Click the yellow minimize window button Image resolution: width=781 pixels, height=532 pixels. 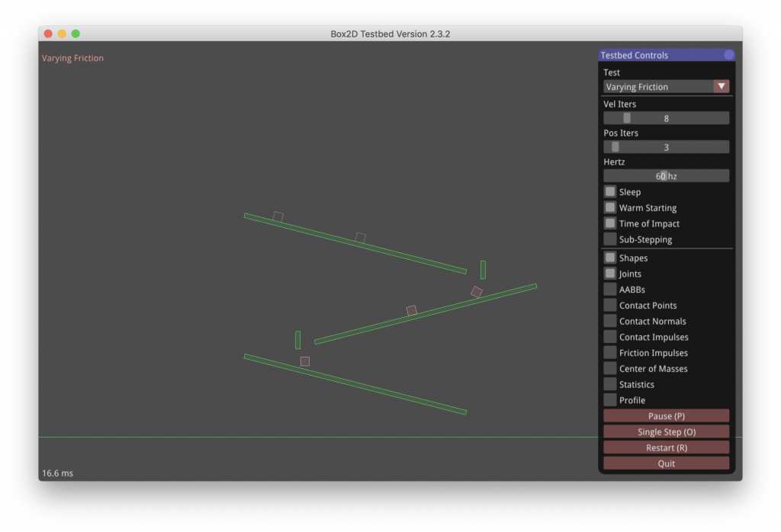62,34
